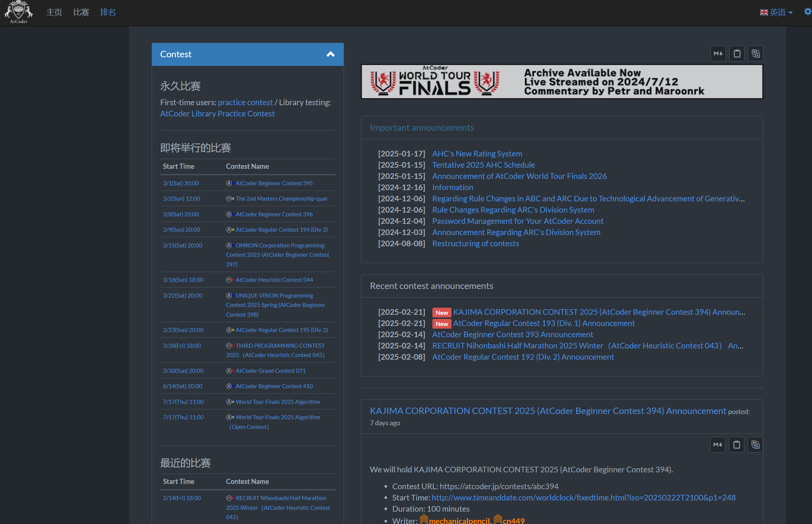Viewport: 812px width, 524px height.
Task: Open settings gear in top-right corner
Action: [x=808, y=12]
